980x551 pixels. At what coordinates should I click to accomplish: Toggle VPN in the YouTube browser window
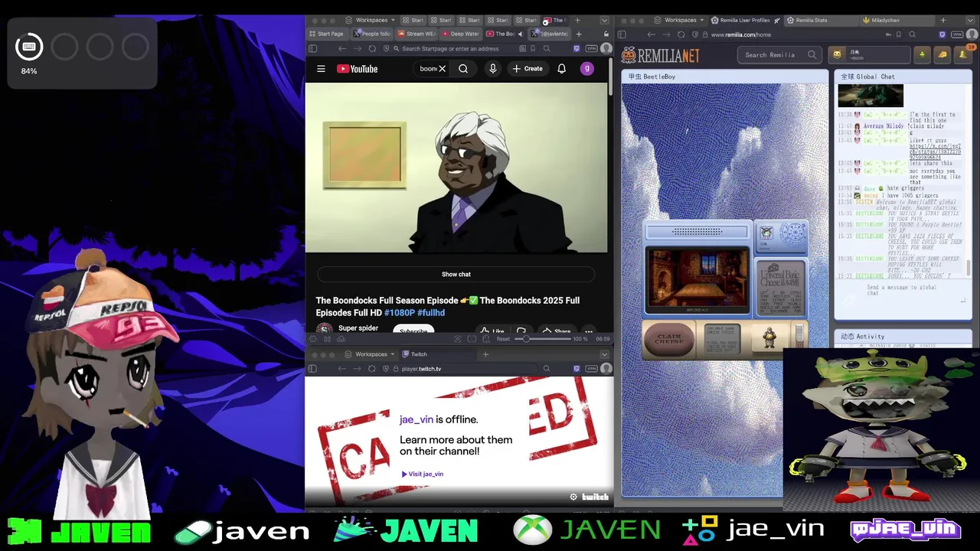(x=591, y=48)
